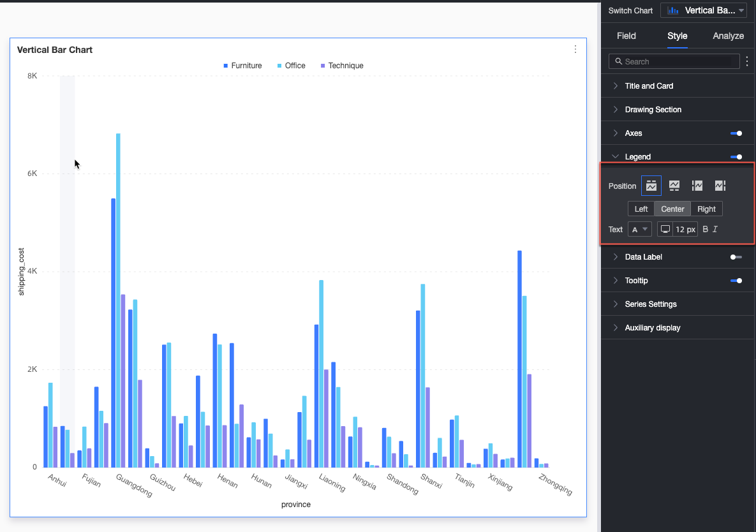
Task: Set legend position to left side
Action: coord(697,186)
